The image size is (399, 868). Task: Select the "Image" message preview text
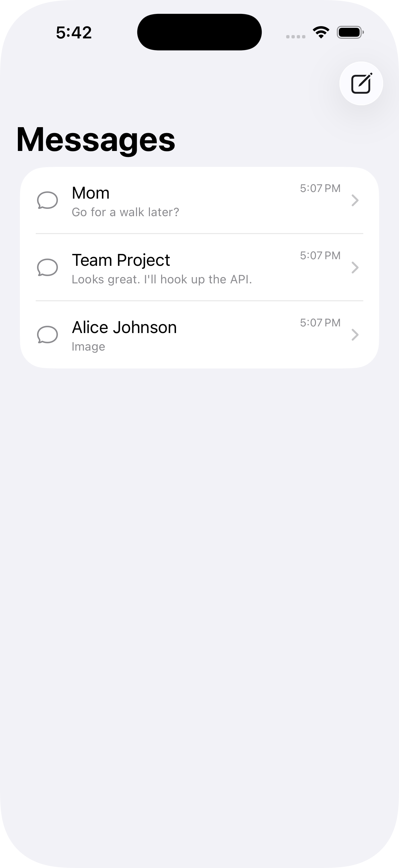(88, 346)
